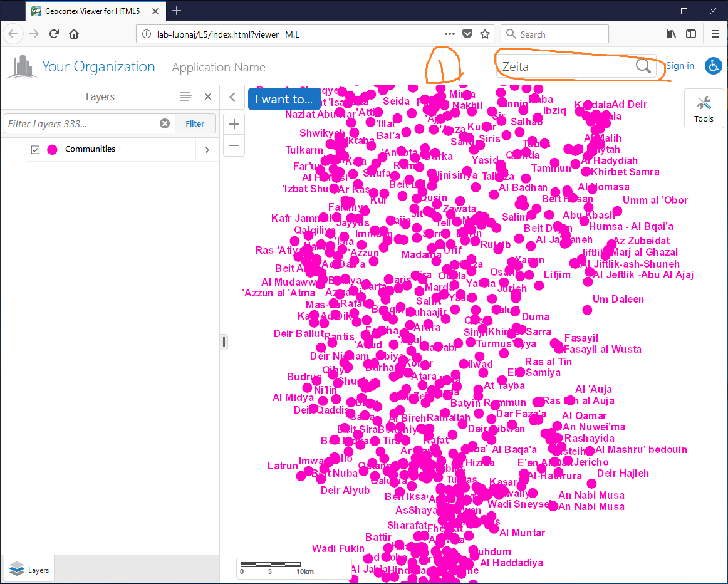Click the Deir Aiyub map label

(x=345, y=491)
